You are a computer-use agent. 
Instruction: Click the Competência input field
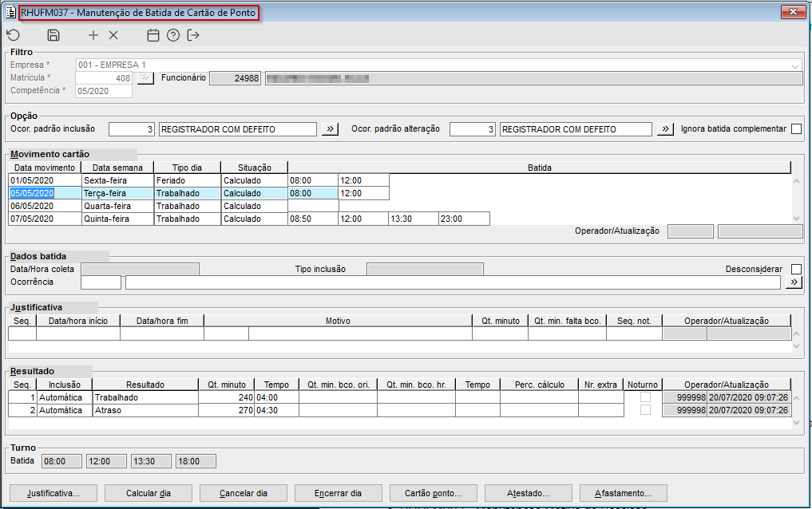[104, 91]
